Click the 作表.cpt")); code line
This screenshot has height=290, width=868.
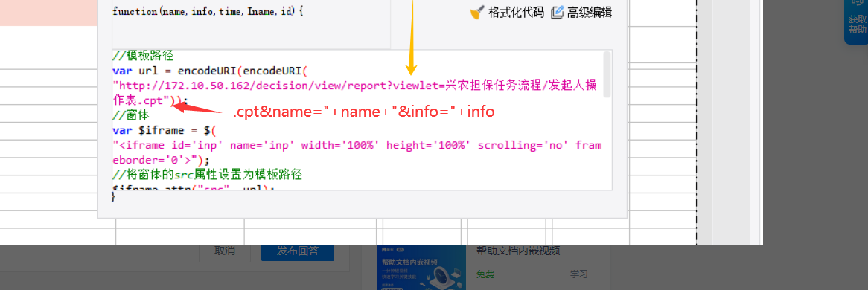tap(150, 100)
